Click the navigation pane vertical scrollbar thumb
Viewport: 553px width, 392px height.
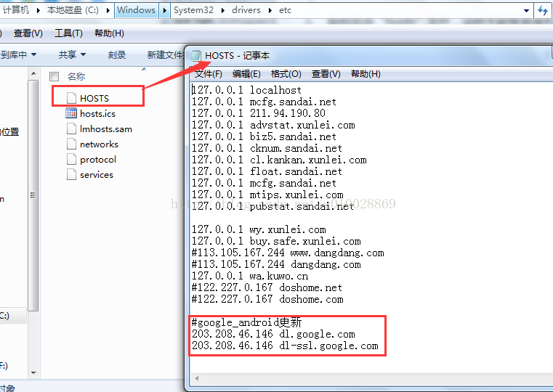[33, 195]
